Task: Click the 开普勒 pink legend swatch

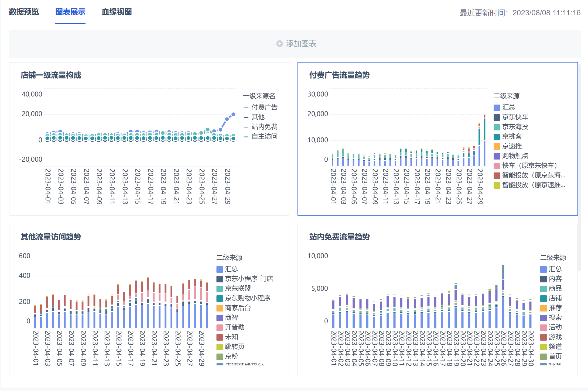Action: click(x=220, y=328)
